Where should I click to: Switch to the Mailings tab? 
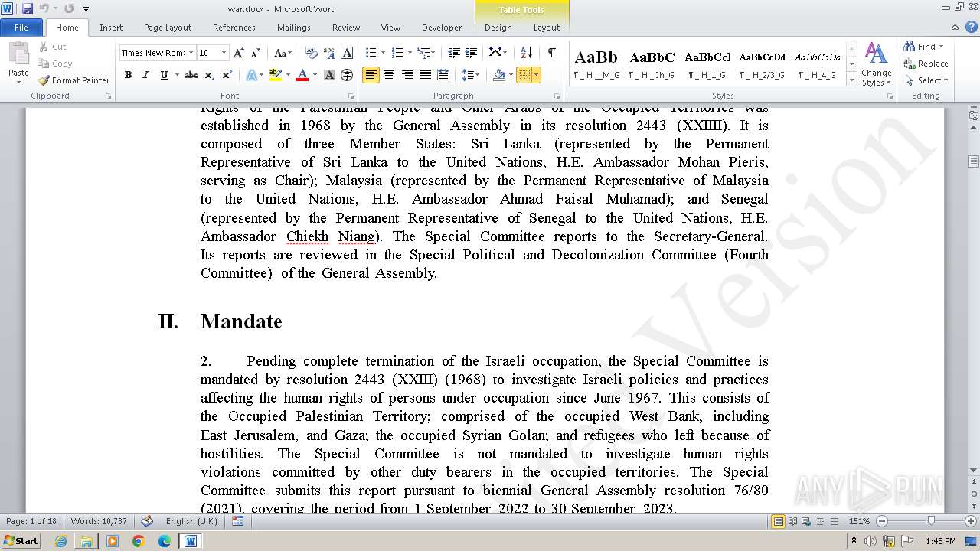pyautogui.click(x=294, y=28)
